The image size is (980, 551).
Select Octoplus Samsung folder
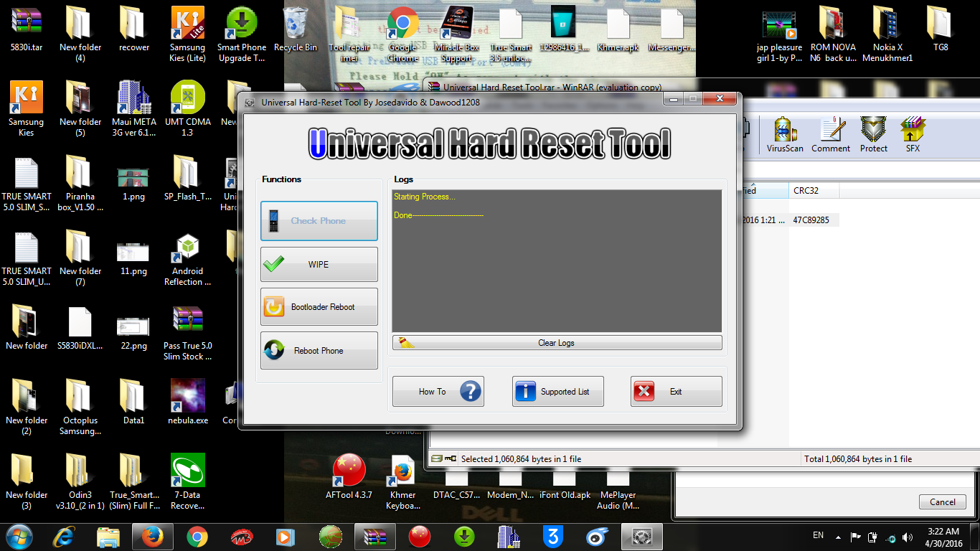(80, 408)
